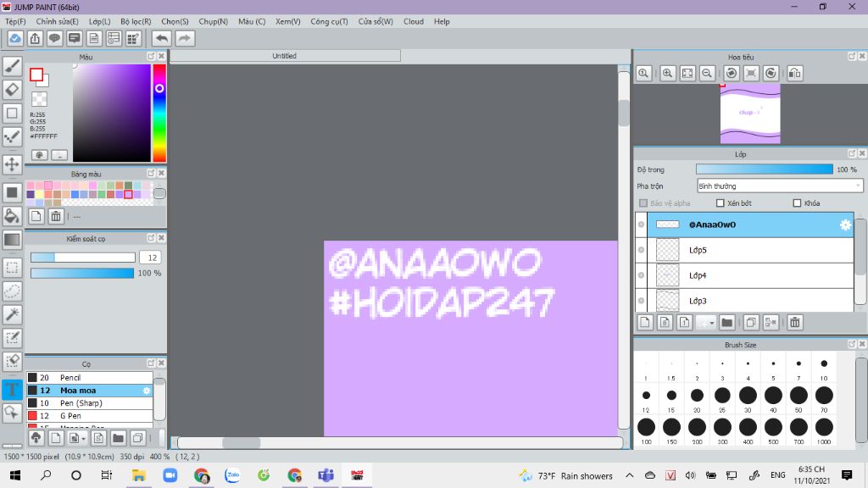Select the rectangular Select tool
The width and height of the screenshot is (868, 488).
[x=12, y=268]
